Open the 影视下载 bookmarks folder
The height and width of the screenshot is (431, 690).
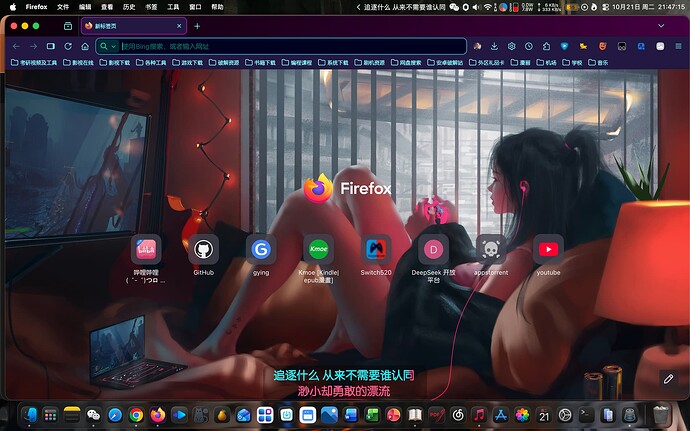click(114, 63)
